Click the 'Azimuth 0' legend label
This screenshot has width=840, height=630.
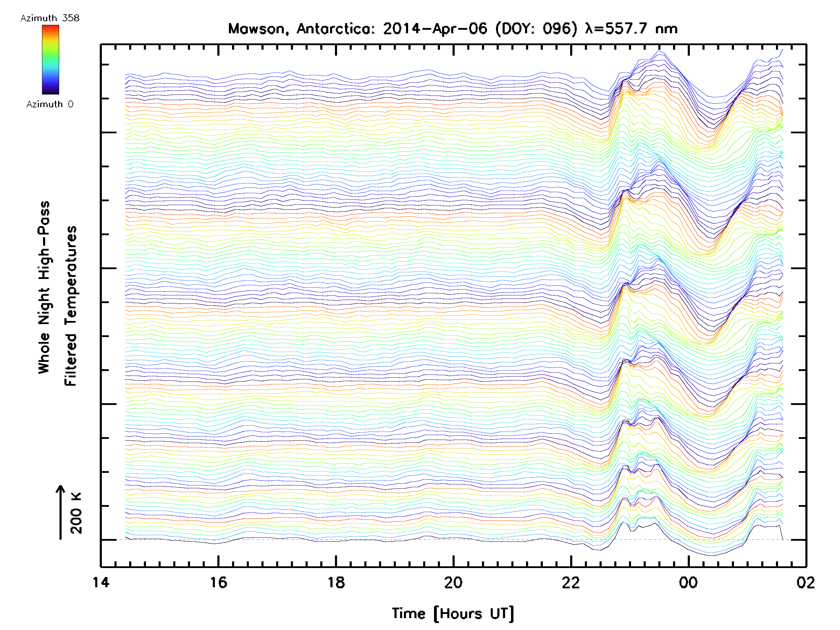point(50,104)
